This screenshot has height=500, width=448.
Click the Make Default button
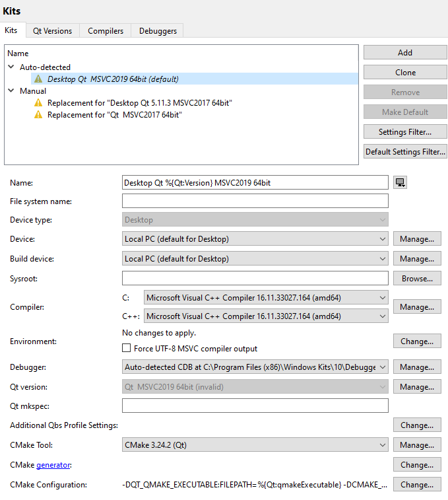coord(405,112)
